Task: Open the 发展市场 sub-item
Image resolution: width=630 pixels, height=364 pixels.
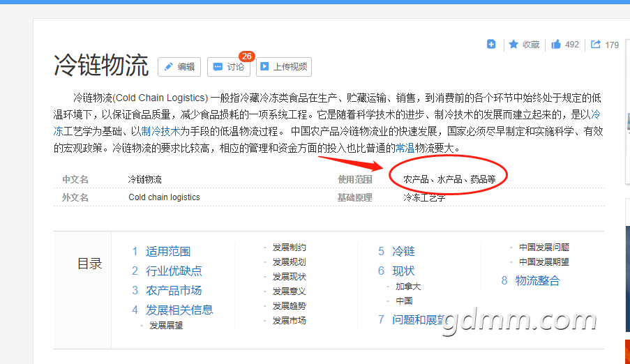Action: coord(290,321)
